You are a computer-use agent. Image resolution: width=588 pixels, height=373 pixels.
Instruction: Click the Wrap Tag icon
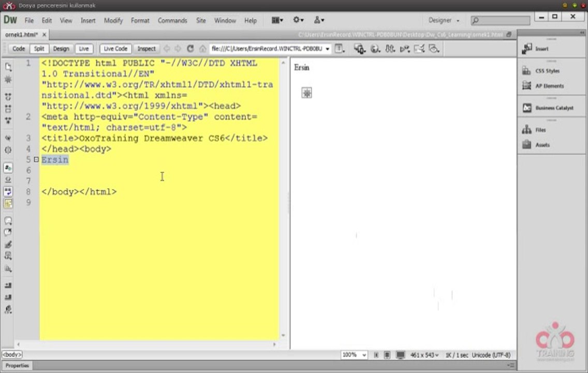8,245
